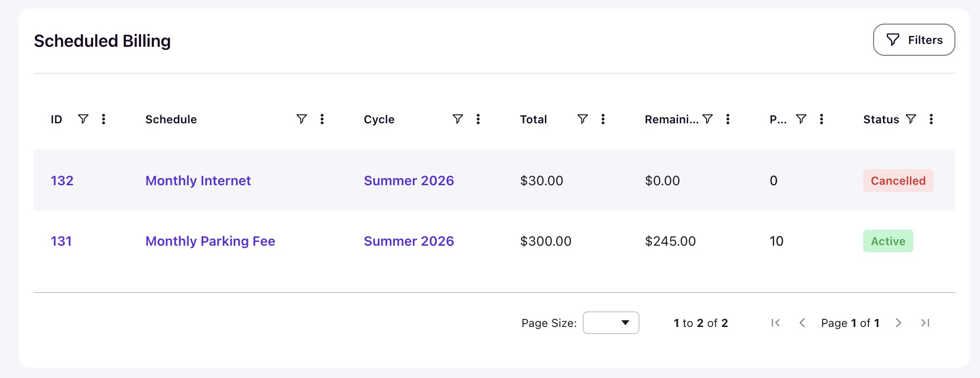Go to the last page

tap(925, 323)
